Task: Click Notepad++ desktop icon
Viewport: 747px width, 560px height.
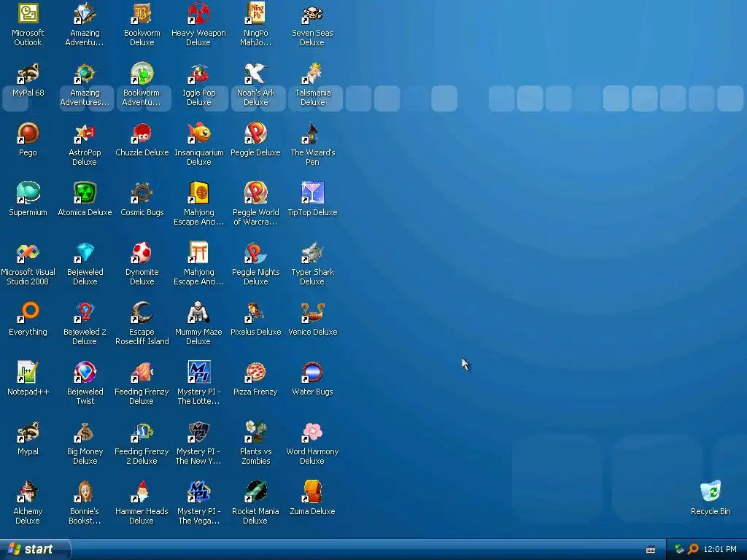Action: (28, 373)
